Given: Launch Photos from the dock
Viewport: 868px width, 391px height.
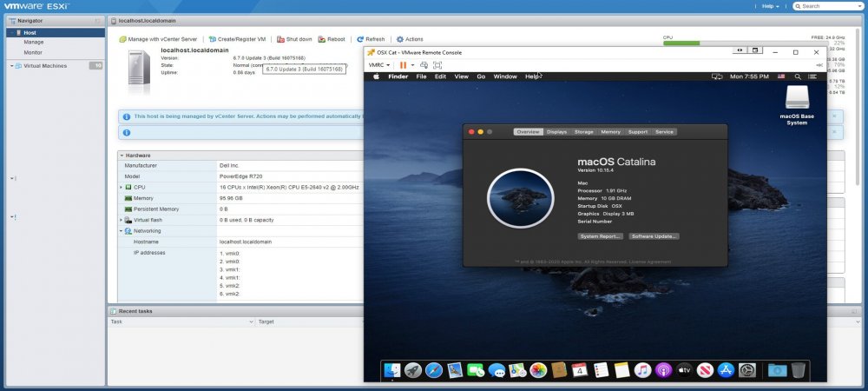Looking at the screenshot, I should pyautogui.click(x=538, y=370).
